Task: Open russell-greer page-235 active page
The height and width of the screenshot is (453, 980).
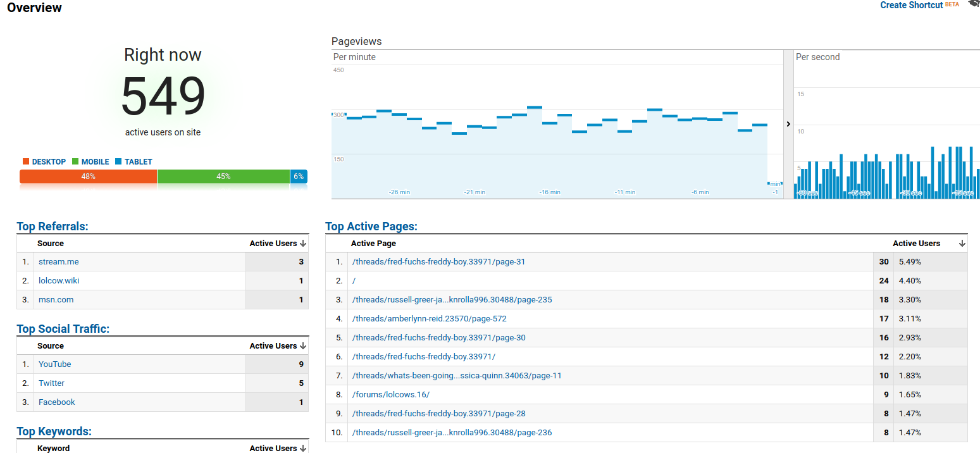Action: coord(452,300)
